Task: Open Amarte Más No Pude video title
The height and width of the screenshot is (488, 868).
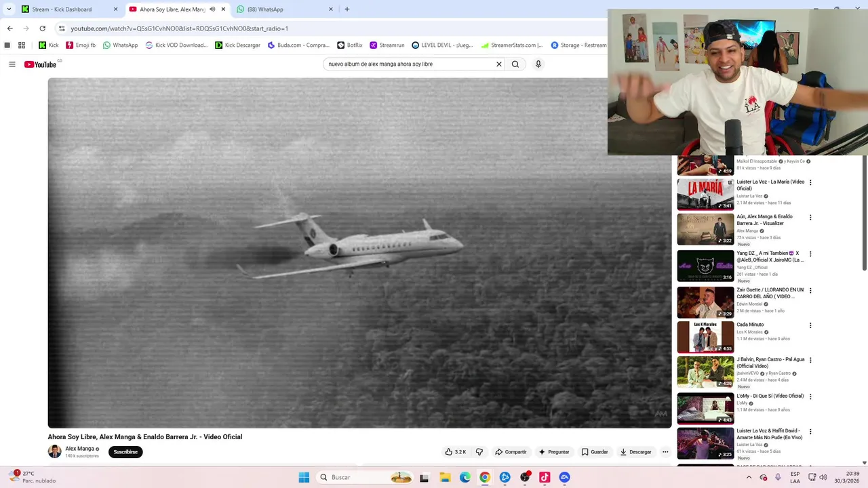Action: pos(770,434)
